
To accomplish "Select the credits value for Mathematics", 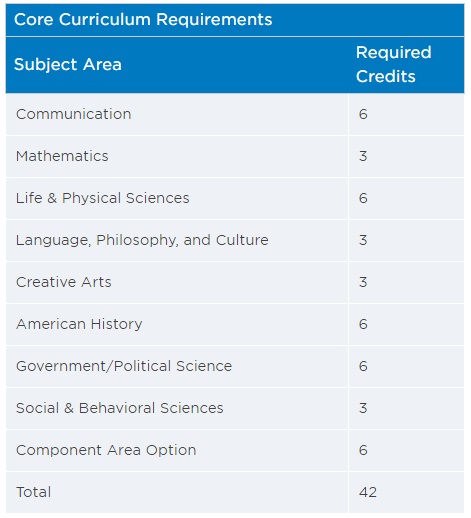I will (363, 156).
